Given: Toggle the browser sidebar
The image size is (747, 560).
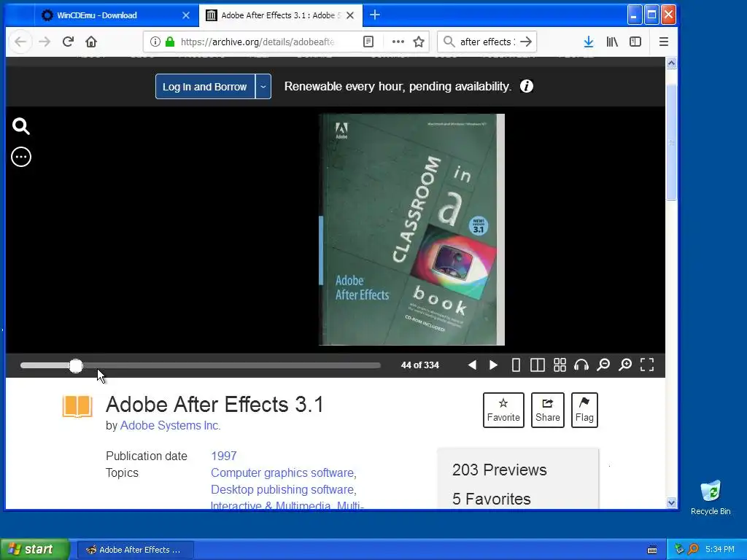Looking at the screenshot, I should point(635,42).
